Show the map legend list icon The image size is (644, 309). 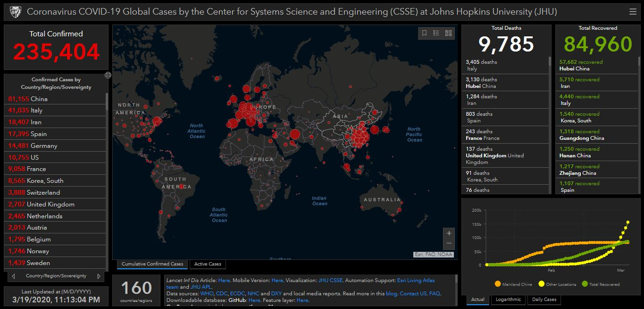436,33
